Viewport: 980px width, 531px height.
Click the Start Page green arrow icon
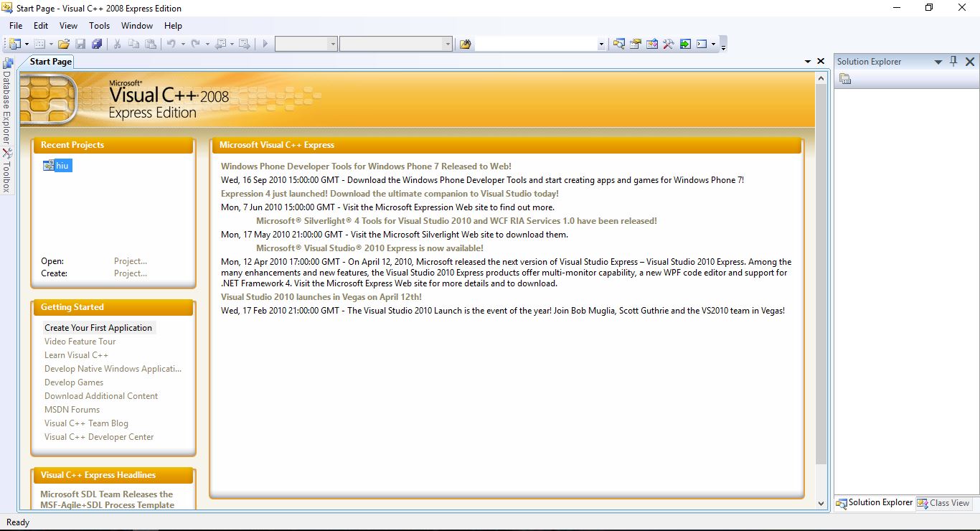coord(685,44)
